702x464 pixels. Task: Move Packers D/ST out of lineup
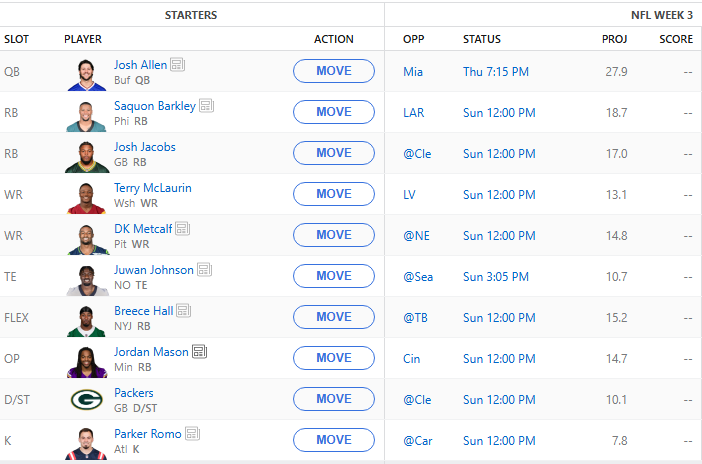pos(334,399)
